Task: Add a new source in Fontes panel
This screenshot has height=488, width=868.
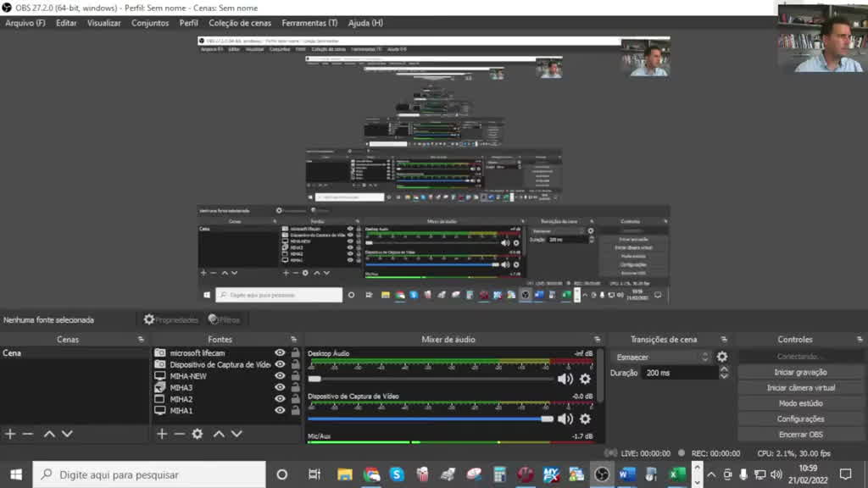Action: [x=162, y=434]
